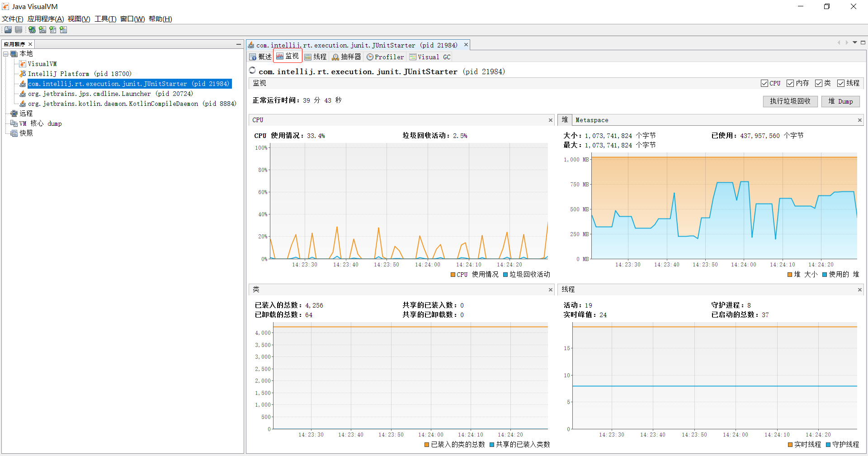Click the Load snapshot toolbar icon
Image resolution: width=868 pixels, height=456 pixels.
(x=8, y=30)
